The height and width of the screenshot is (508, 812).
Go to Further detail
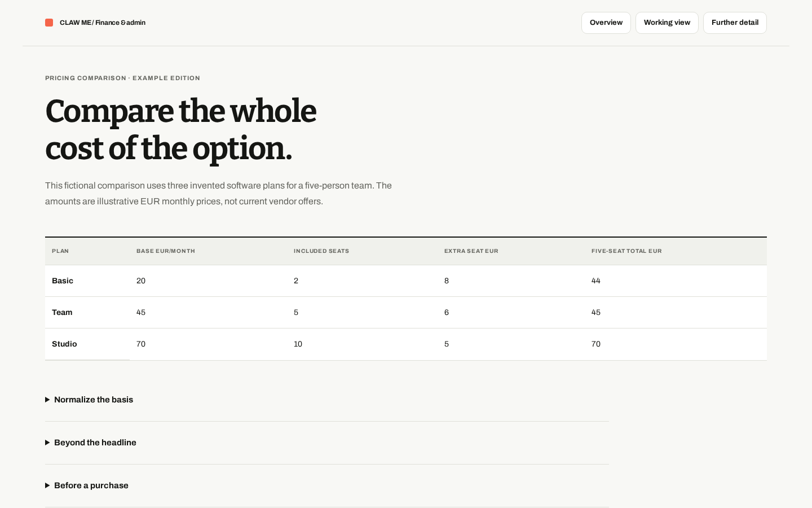point(735,23)
